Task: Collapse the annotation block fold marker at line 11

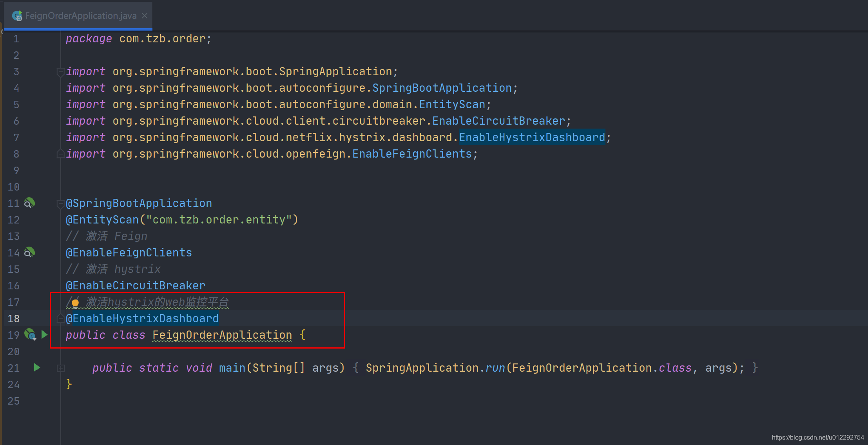Action: pyautogui.click(x=60, y=203)
